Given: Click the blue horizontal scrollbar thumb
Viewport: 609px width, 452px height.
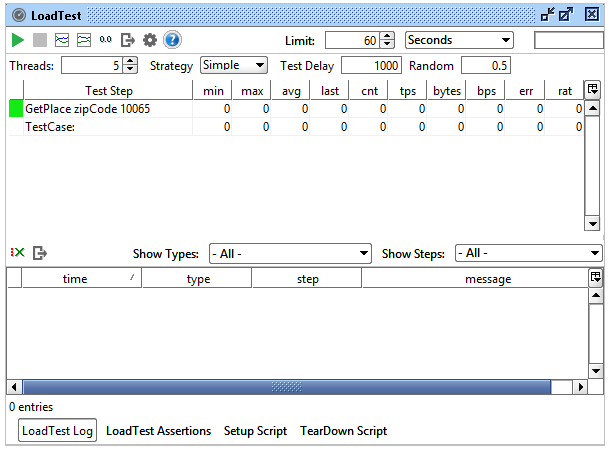Looking at the screenshot, I should pyautogui.click(x=287, y=387).
